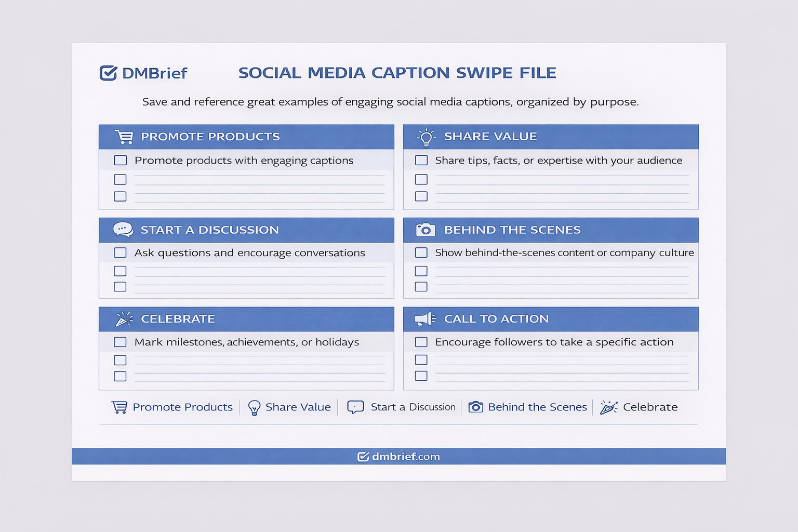Check 'Encourage followers to take a specific action'
The width and height of the screenshot is (798, 532).
pyautogui.click(x=421, y=342)
